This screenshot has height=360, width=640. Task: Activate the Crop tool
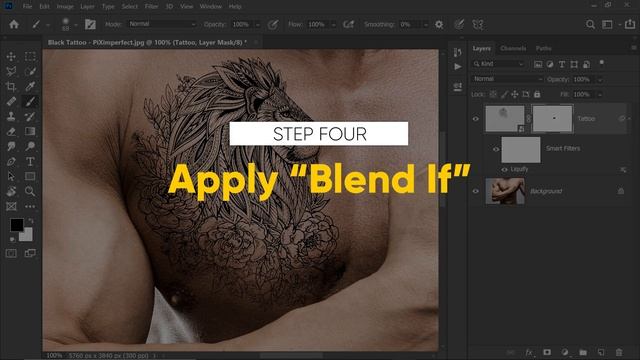pyautogui.click(x=11, y=86)
